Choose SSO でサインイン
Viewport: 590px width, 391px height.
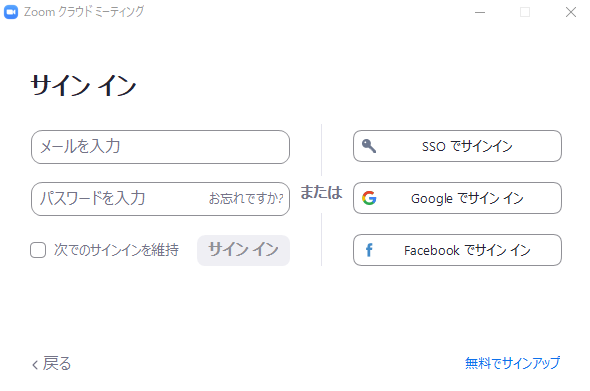(x=457, y=146)
